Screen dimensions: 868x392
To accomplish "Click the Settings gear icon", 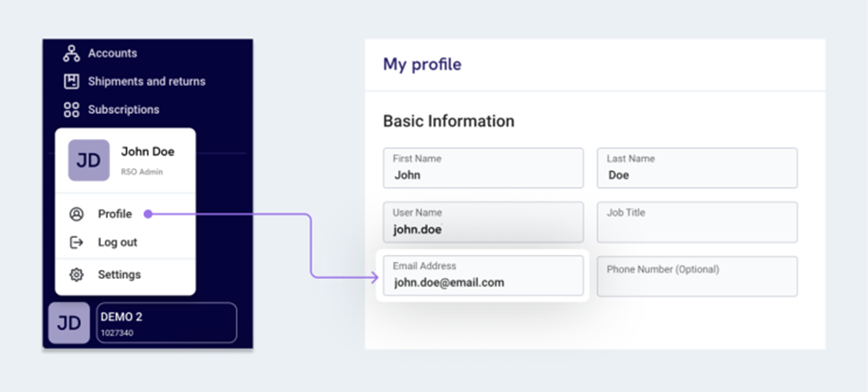I will pyautogui.click(x=77, y=274).
